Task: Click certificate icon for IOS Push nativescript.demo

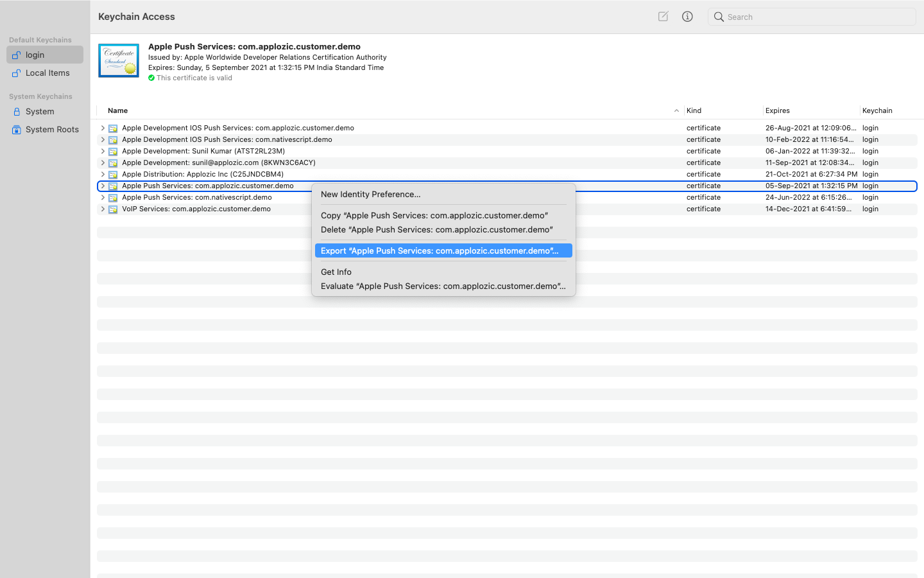Action: [x=113, y=140]
